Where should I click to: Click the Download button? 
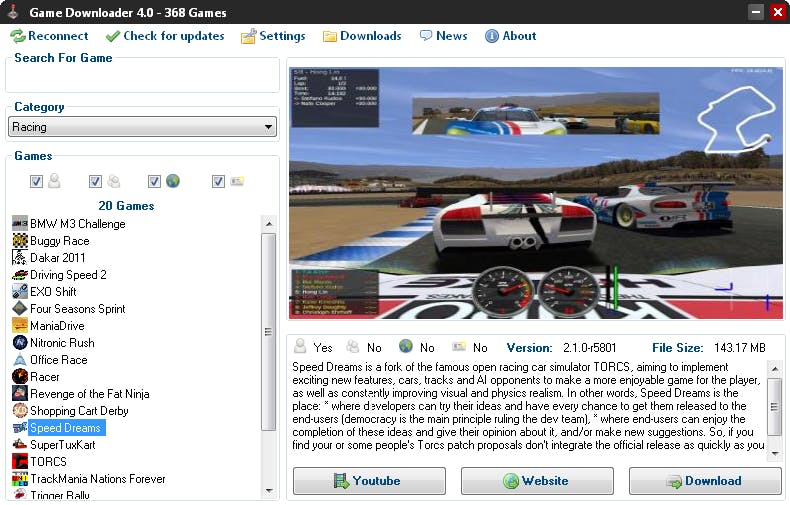(705, 481)
